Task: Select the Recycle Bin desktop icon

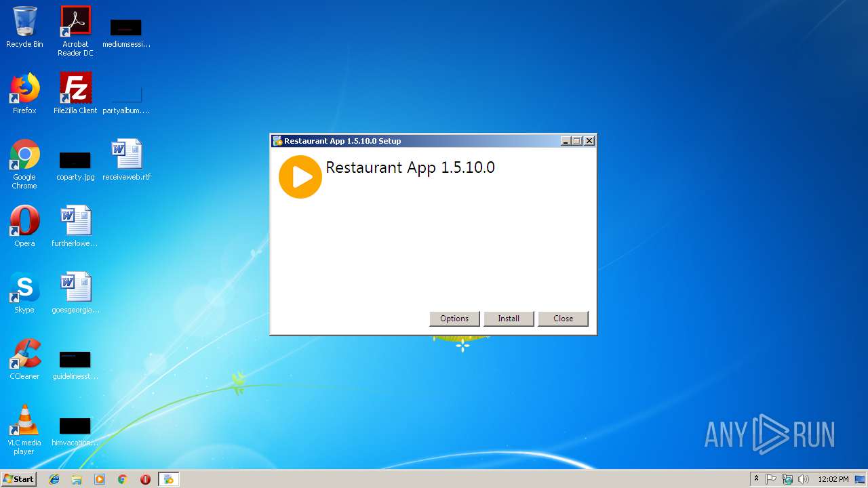Action: tap(24, 27)
